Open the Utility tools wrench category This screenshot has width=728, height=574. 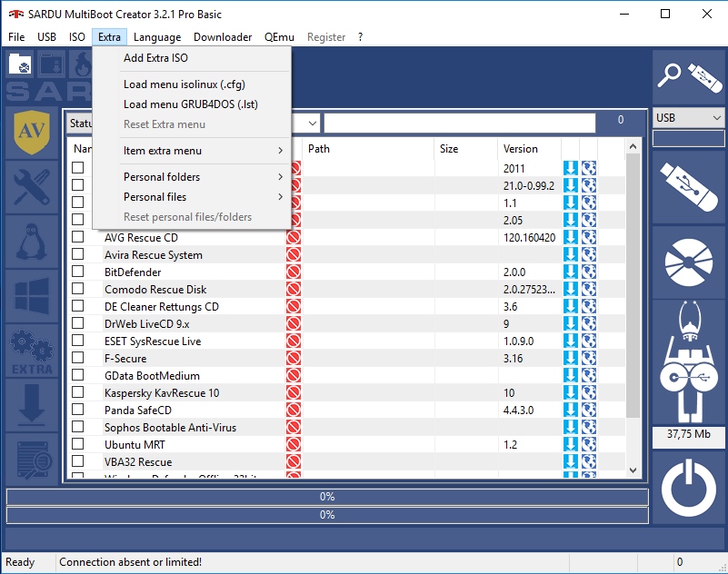tap(32, 187)
